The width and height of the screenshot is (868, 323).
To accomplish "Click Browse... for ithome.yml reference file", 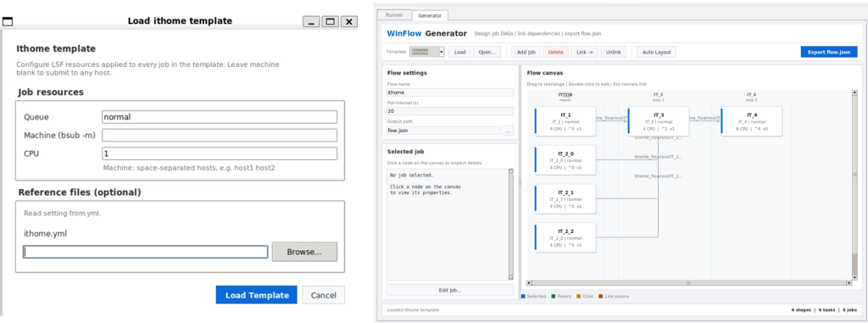I will click(x=304, y=252).
